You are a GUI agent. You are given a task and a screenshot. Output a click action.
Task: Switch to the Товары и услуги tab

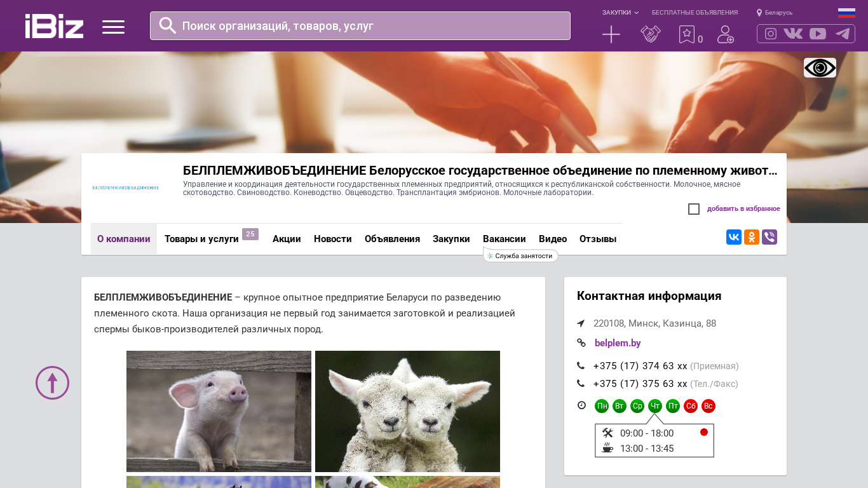[x=201, y=239]
